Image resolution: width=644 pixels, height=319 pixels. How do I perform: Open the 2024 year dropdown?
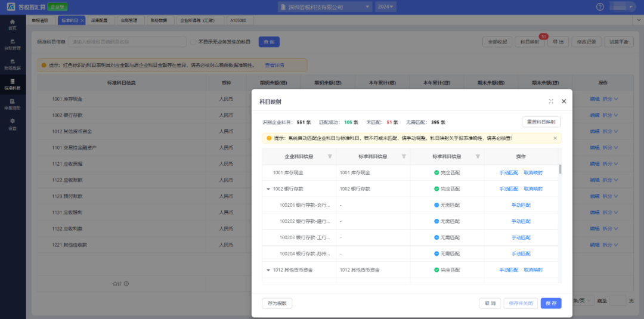click(x=386, y=7)
